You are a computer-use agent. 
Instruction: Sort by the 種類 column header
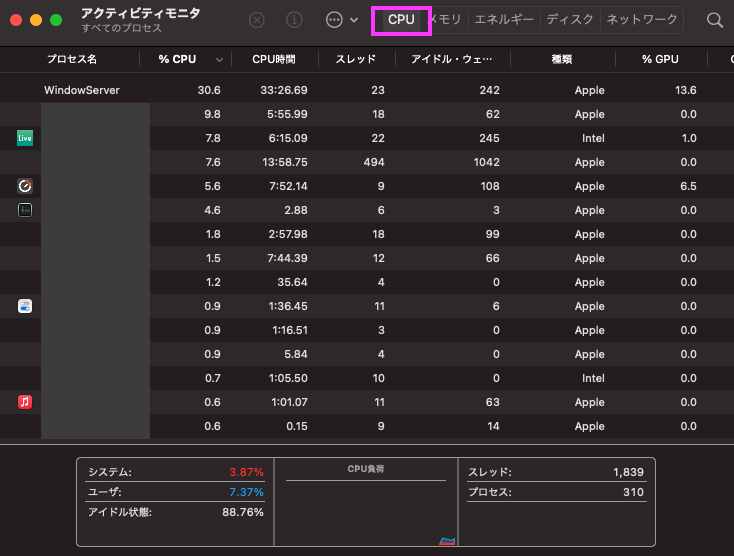pos(562,59)
